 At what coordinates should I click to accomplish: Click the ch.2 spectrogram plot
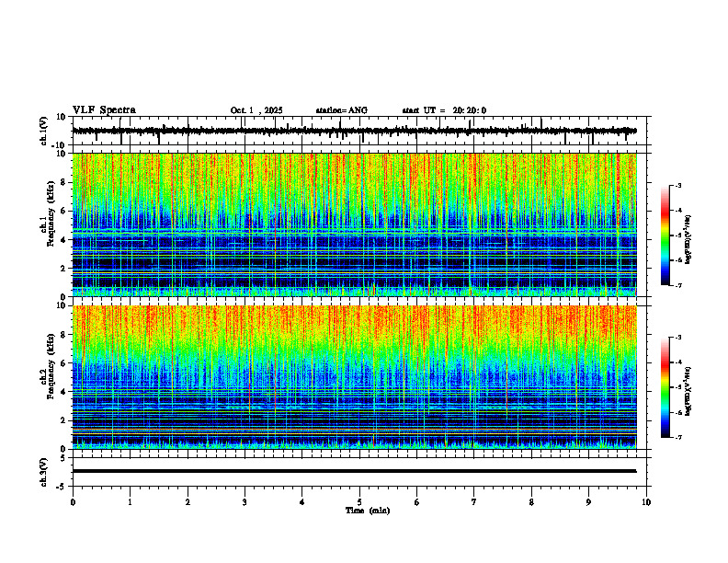click(354, 377)
